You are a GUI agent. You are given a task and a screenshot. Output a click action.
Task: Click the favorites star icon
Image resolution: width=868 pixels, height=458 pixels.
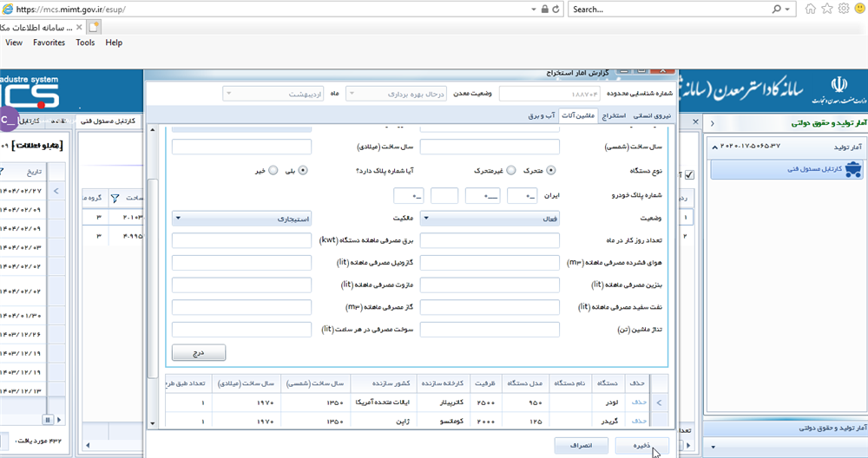(x=826, y=9)
